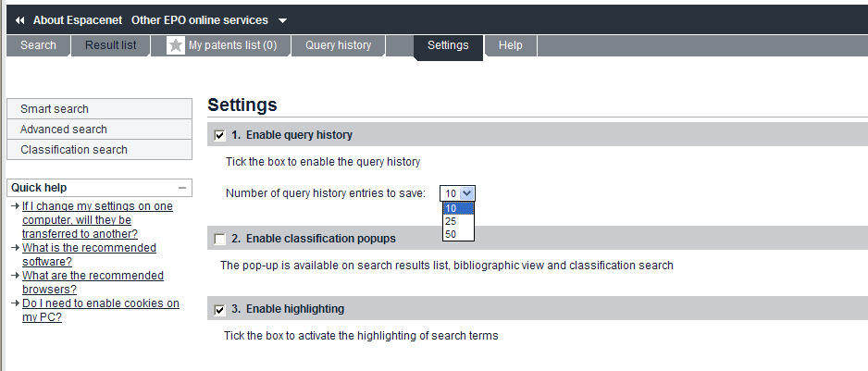The width and height of the screenshot is (868, 371).
Task: Open the Result list tab
Action: pos(111,45)
